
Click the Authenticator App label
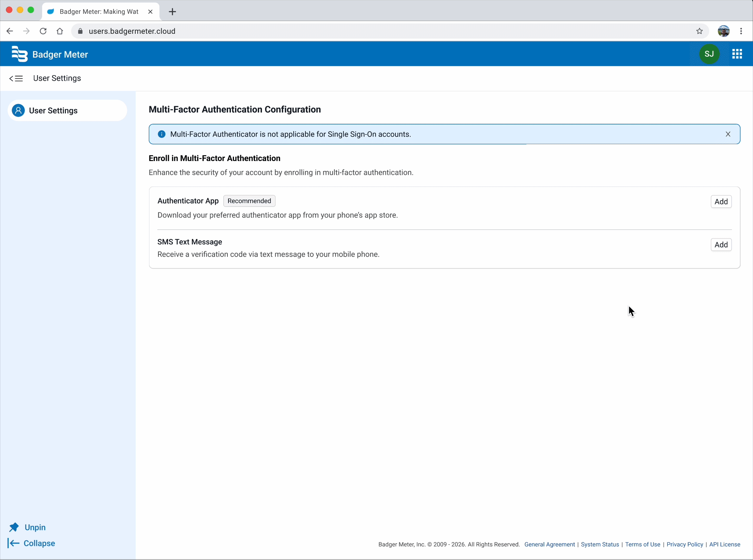[x=188, y=201]
